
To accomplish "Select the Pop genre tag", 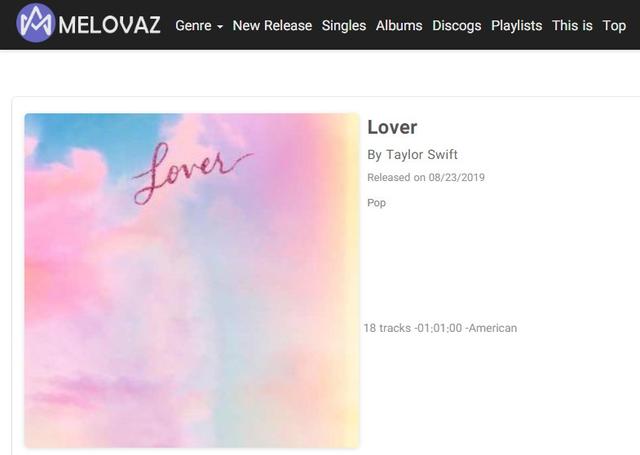I will click(376, 203).
